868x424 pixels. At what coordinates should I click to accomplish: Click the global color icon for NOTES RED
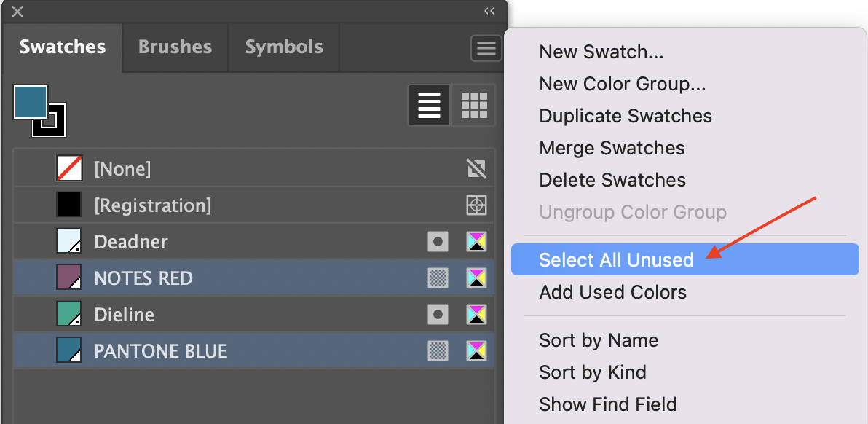coord(438,278)
